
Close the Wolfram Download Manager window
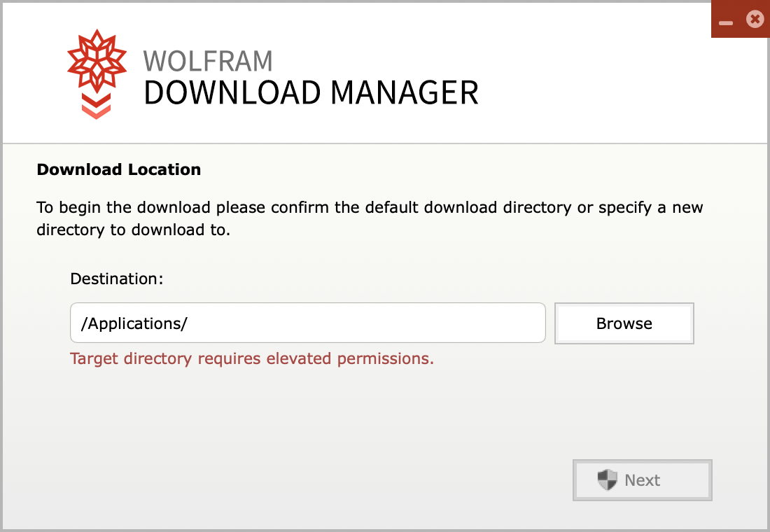coord(754,20)
